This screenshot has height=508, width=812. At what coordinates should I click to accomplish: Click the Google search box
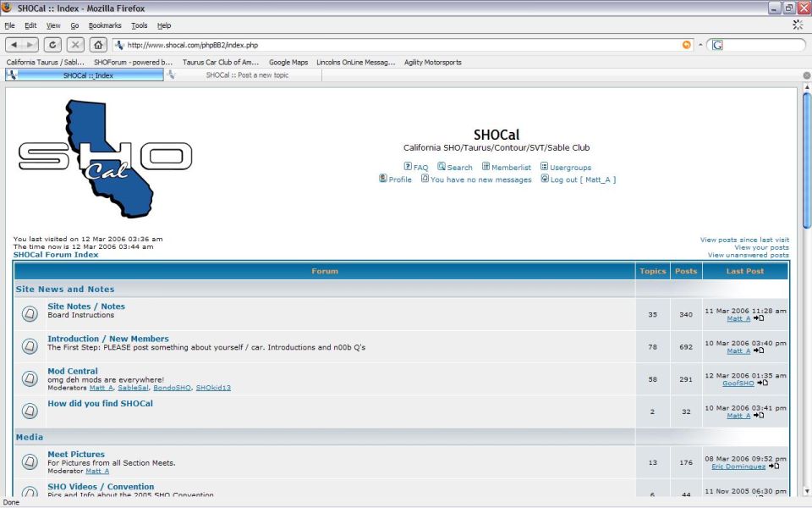764,45
